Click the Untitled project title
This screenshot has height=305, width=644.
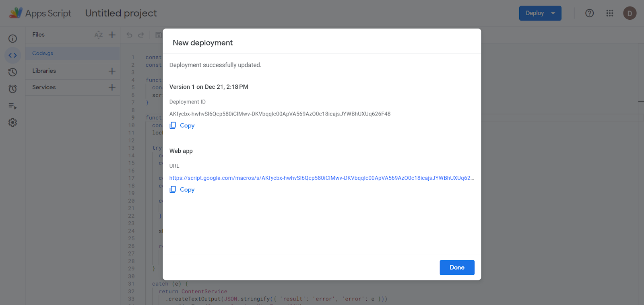121,13
